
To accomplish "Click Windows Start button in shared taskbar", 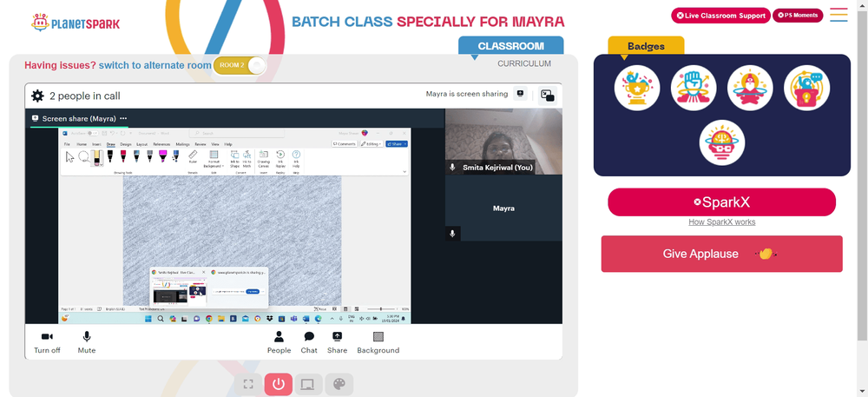I will click(x=148, y=318).
